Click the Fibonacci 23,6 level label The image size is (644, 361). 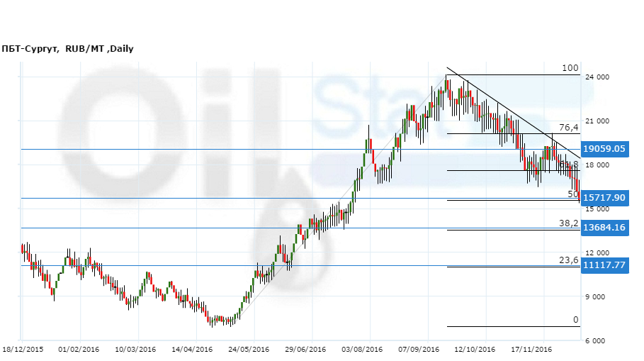pyautogui.click(x=569, y=260)
